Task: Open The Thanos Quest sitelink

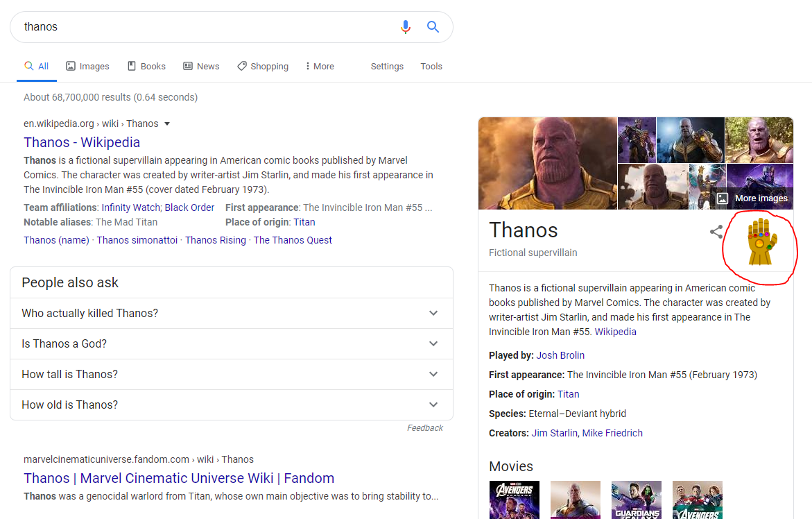Action: (x=293, y=240)
